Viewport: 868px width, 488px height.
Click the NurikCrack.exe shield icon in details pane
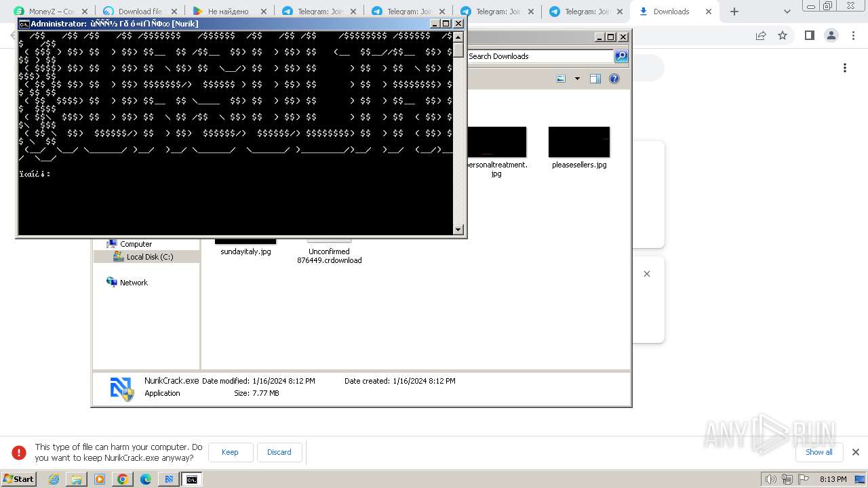[121, 388]
